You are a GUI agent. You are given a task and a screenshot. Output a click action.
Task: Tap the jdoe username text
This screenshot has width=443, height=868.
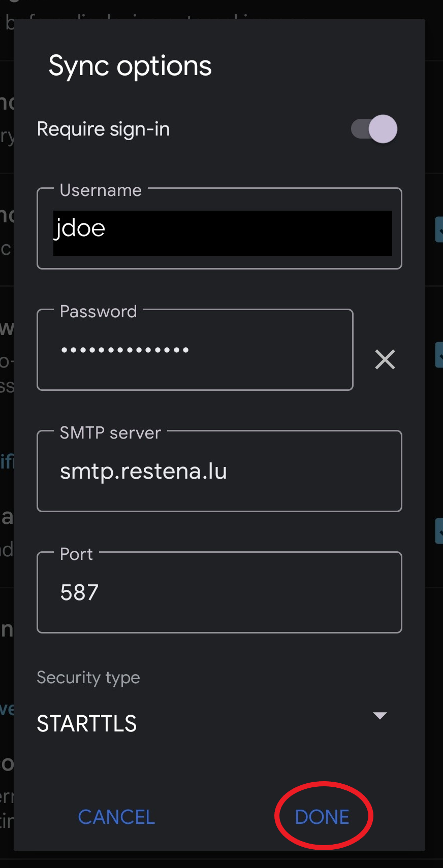pos(80,228)
